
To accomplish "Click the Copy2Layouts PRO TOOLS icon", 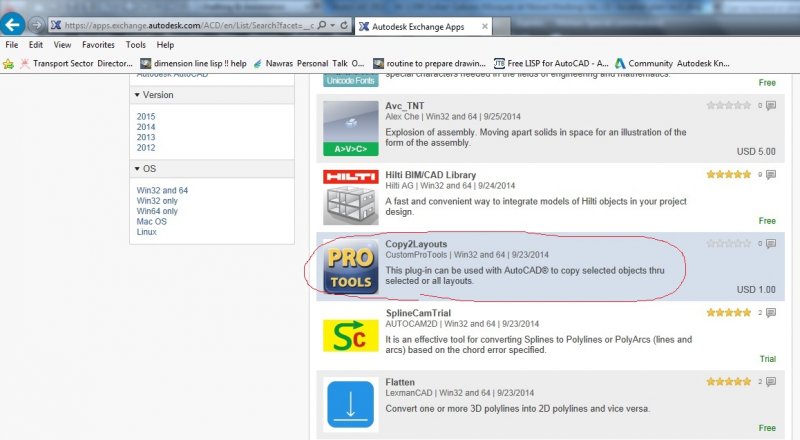I will 351,266.
